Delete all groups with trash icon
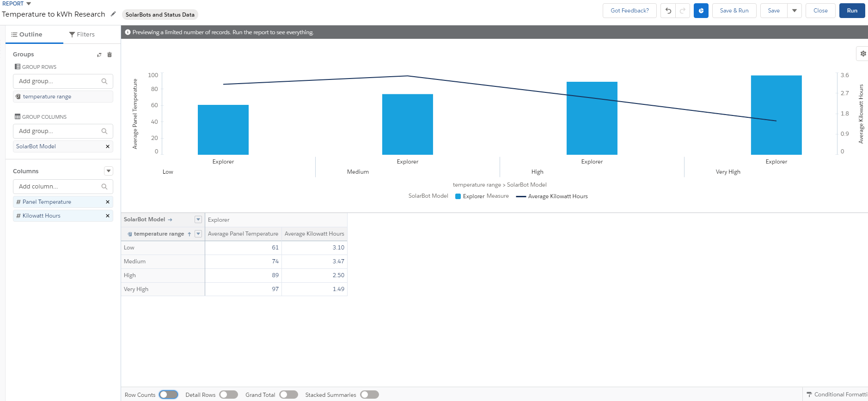 point(110,55)
